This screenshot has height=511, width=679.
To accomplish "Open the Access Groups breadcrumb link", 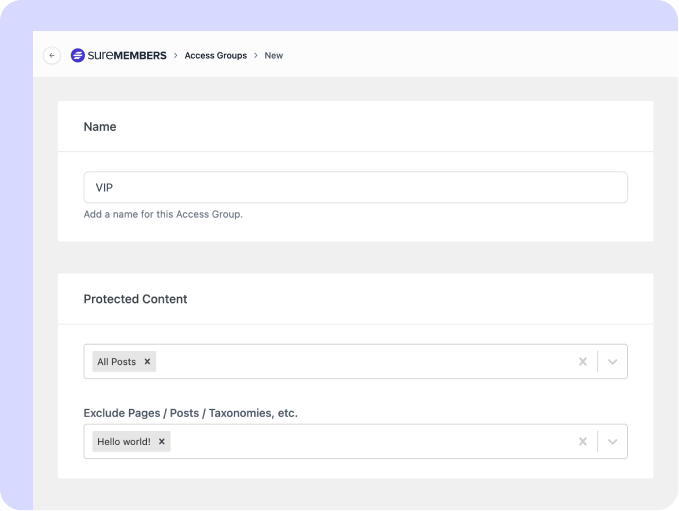I will click(216, 55).
